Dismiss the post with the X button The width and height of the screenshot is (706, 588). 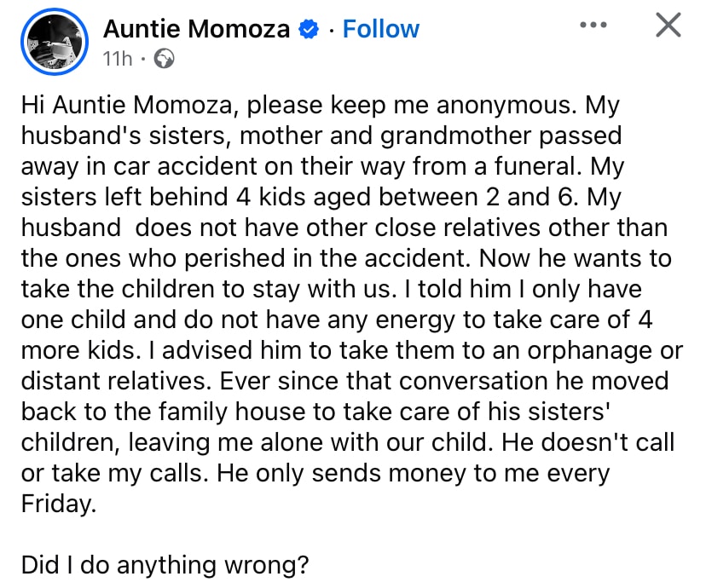(668, 25)
